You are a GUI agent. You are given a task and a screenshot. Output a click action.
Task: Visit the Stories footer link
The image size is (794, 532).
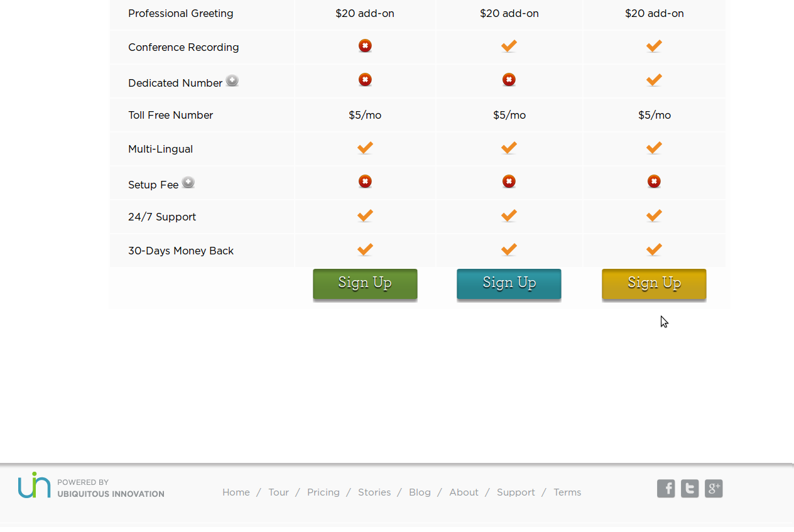pyautogui.click(x=374, y=492)
